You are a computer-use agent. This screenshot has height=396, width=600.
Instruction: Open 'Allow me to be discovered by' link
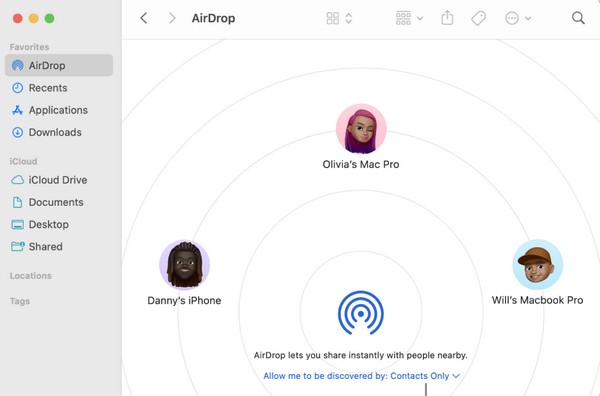point(361,376)
